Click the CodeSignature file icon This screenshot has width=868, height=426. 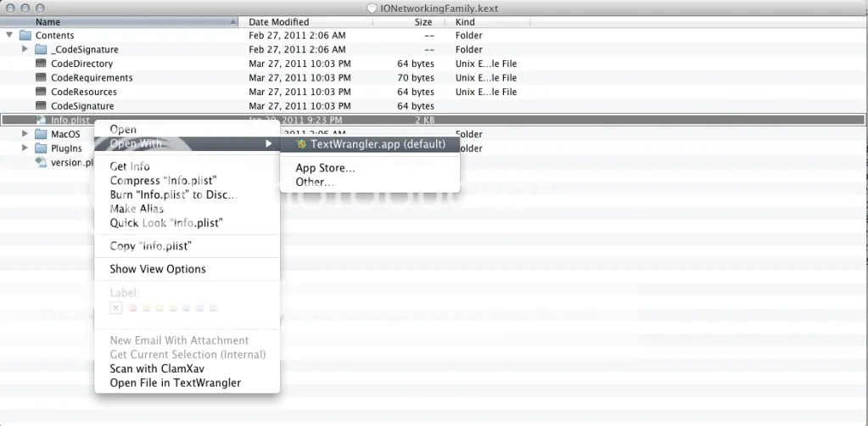[x=41, y=106]
